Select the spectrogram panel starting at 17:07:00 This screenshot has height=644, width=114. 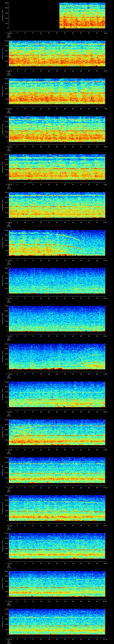point(57,129)
